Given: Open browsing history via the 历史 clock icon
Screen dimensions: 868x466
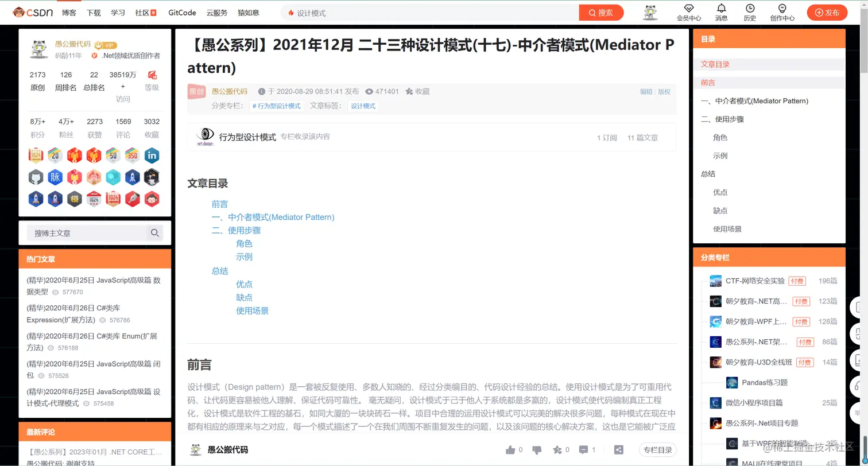Looking at the screenshot, I should coord(750,13).
